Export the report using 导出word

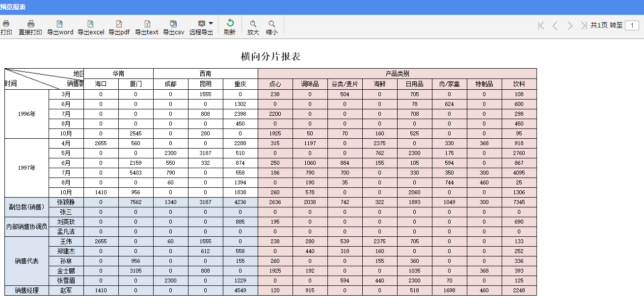(x=60, y=24)
